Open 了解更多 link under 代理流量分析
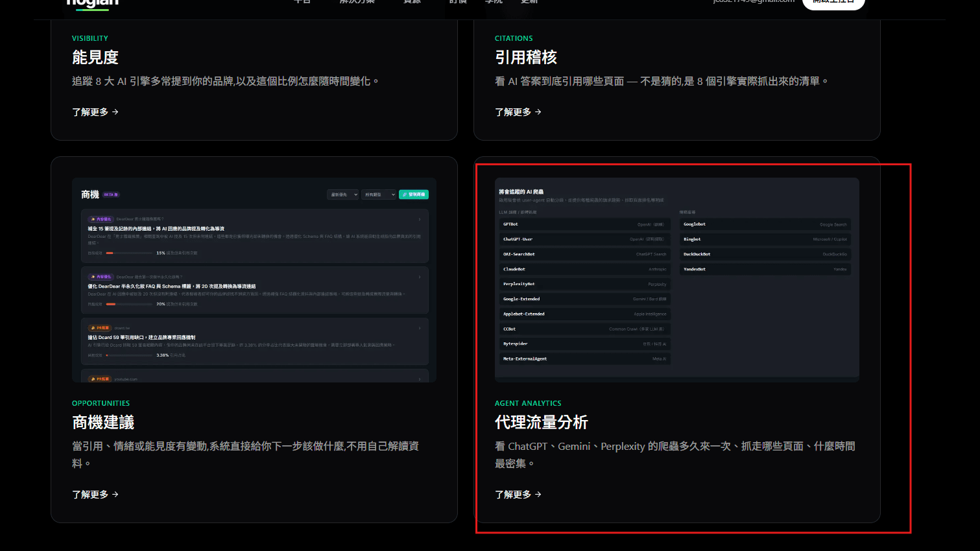The height and width of the screenshot is (551, 980). [518, 495]
